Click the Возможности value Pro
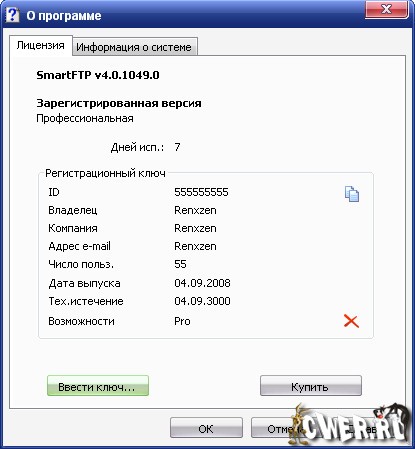 [182, 321]
